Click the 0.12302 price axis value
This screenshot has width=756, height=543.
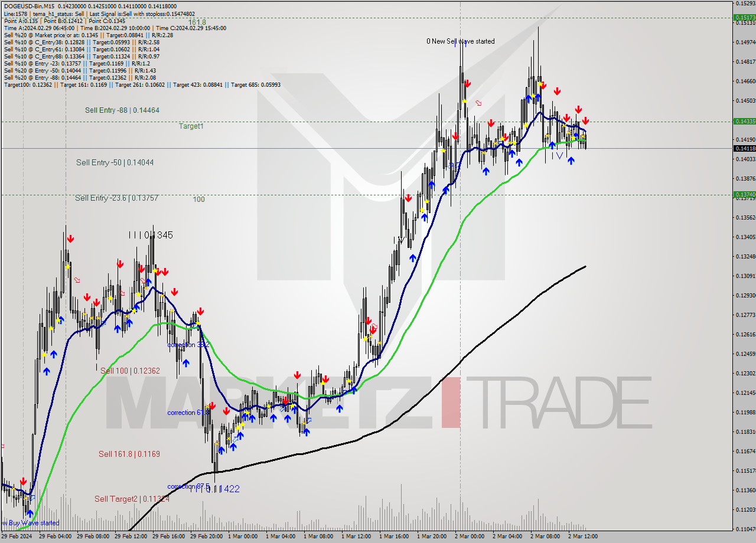[x=745, y=373]
